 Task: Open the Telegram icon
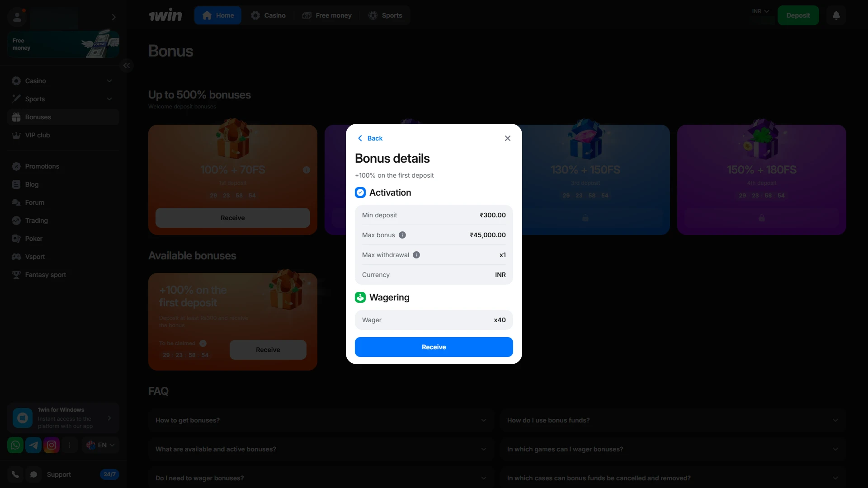(33, 445)
